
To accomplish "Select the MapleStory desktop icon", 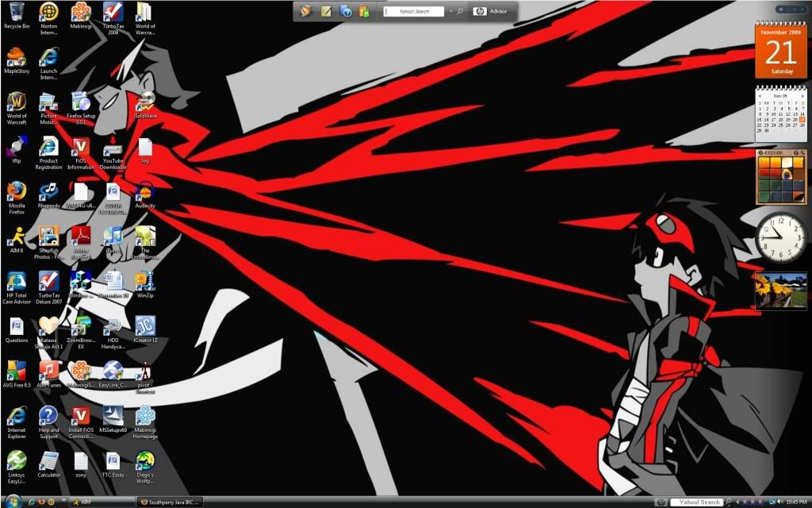I will pyautogui.click(x=17, y=60).
